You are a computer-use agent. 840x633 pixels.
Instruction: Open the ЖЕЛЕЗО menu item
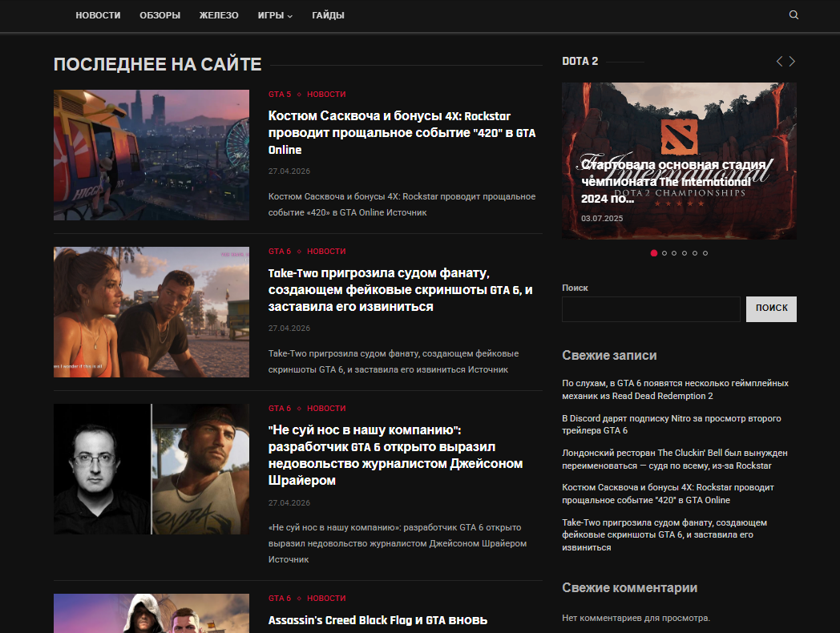click(x=219, y=15)
